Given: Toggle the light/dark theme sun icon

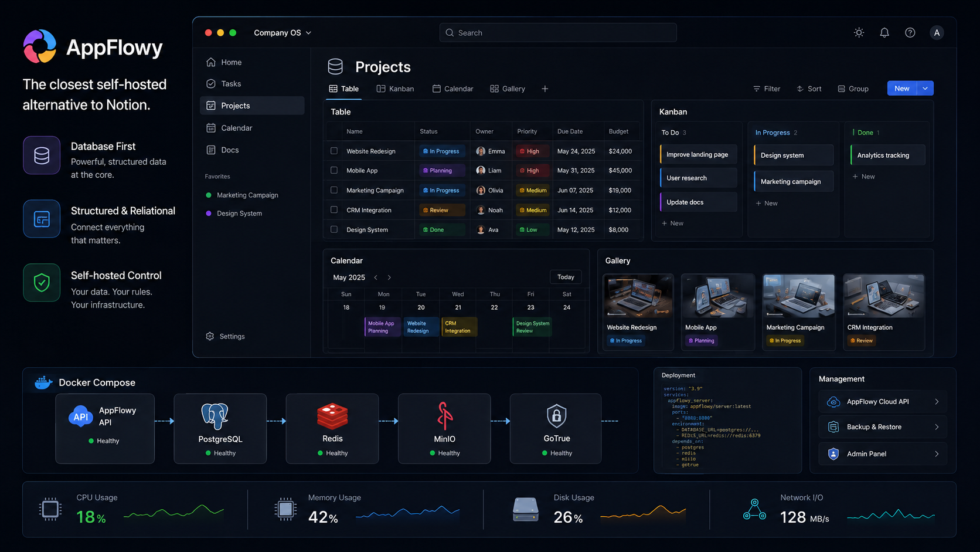Looking at the screenshot, I should tap(859, 33).
